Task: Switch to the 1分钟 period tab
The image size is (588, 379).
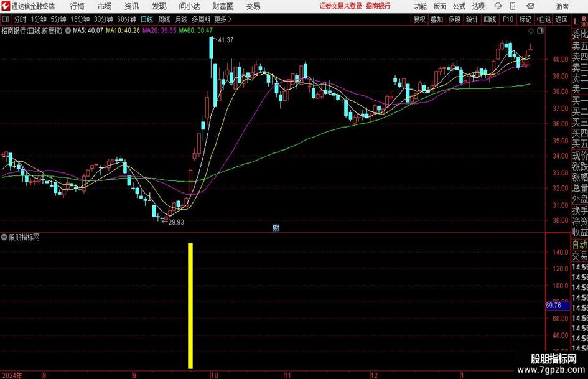Action: (x=39, y=19)
